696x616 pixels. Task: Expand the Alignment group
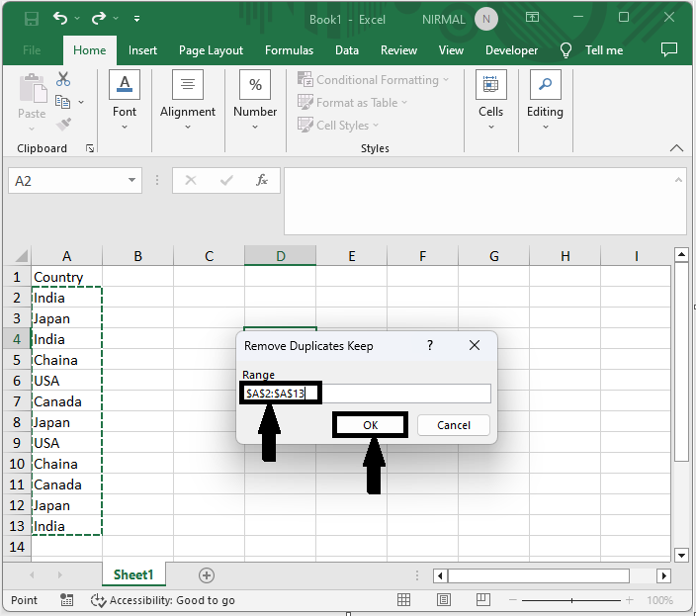pyautogui.click(x=188, y=100)
